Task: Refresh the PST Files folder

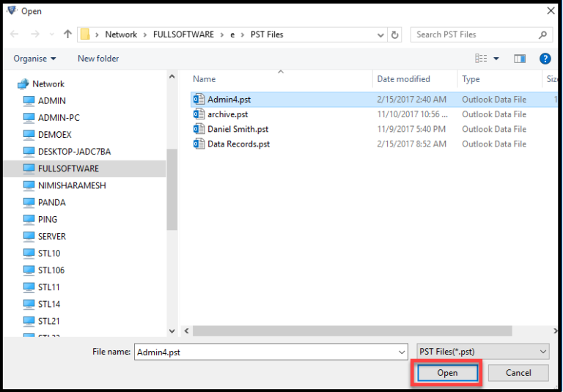Action: [394, 35]
